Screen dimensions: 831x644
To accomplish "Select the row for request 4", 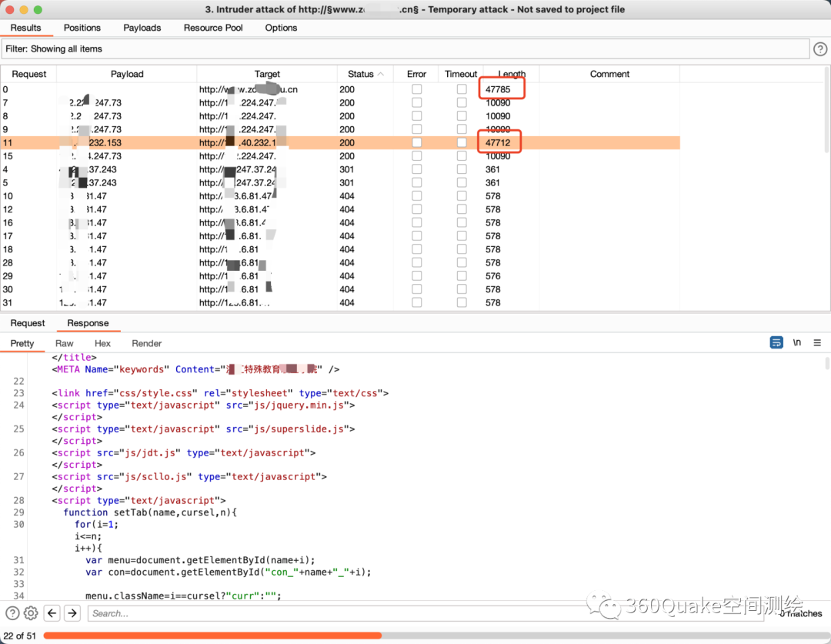I will pos(340,169).
